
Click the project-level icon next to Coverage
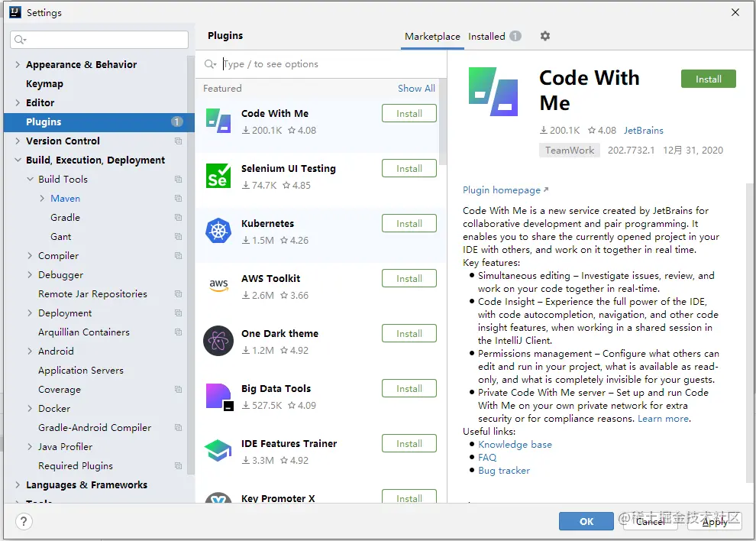tap(179, 390)
